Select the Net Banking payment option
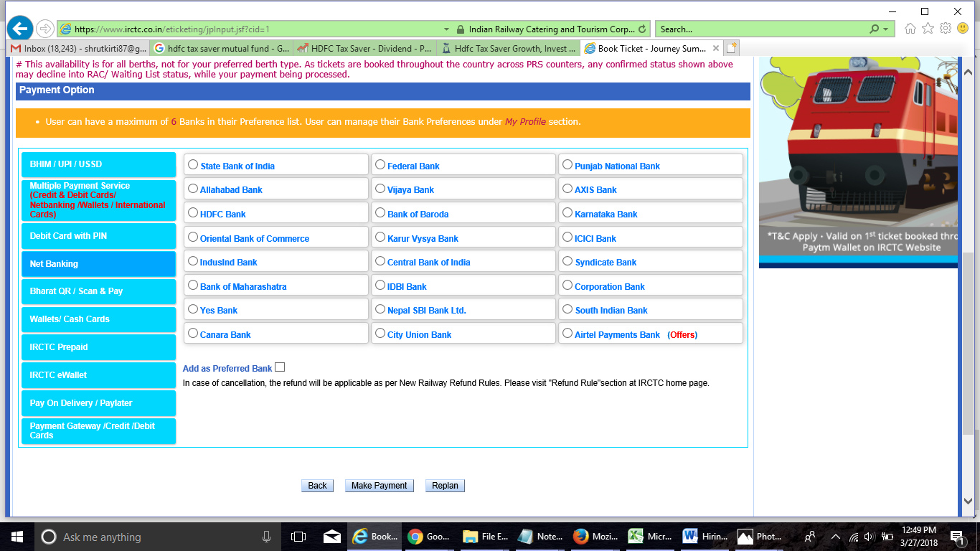The height and width of the screenshot is (551, 980). tap(98, 264)
